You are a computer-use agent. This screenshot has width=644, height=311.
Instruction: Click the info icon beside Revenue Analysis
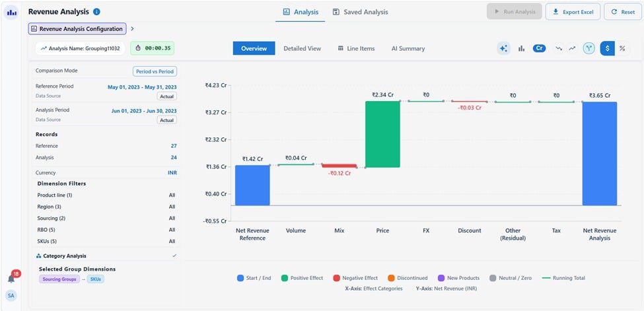point(97,12)
